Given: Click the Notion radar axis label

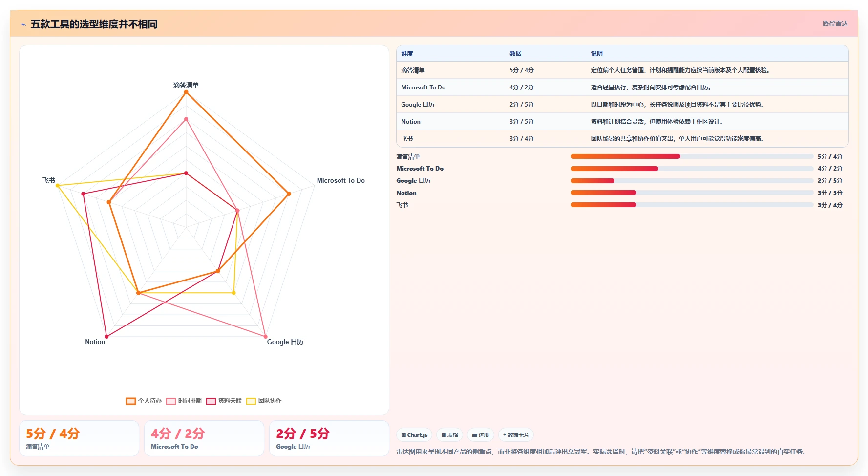Looking at the screenshot, I should (95, 342).
